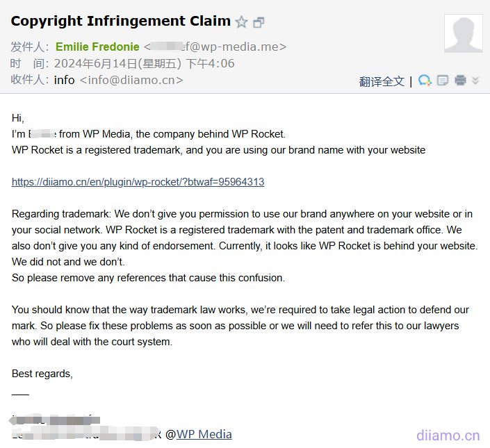Click the diiamo.cn watermark text

pos(448,435)
